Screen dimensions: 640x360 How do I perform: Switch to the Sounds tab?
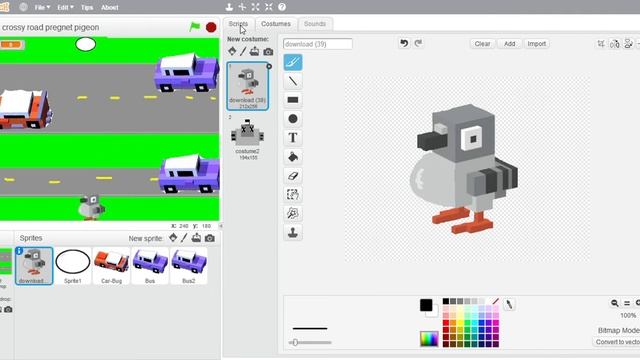[x=315, y=24]
